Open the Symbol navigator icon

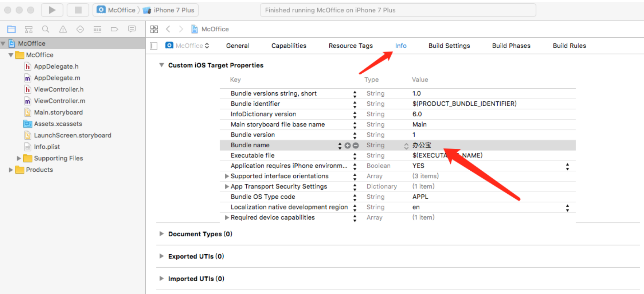pyautogui.click(x=28, y=29)
